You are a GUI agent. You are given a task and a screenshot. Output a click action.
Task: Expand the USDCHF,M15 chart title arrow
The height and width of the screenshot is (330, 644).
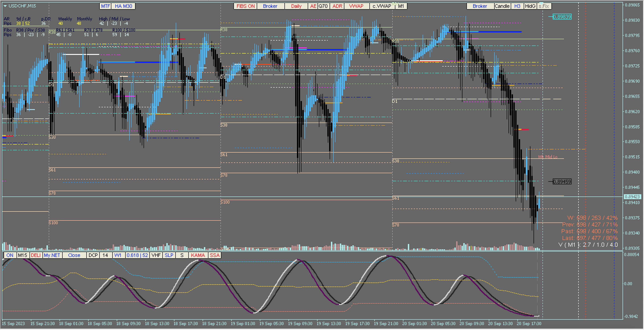5,6
